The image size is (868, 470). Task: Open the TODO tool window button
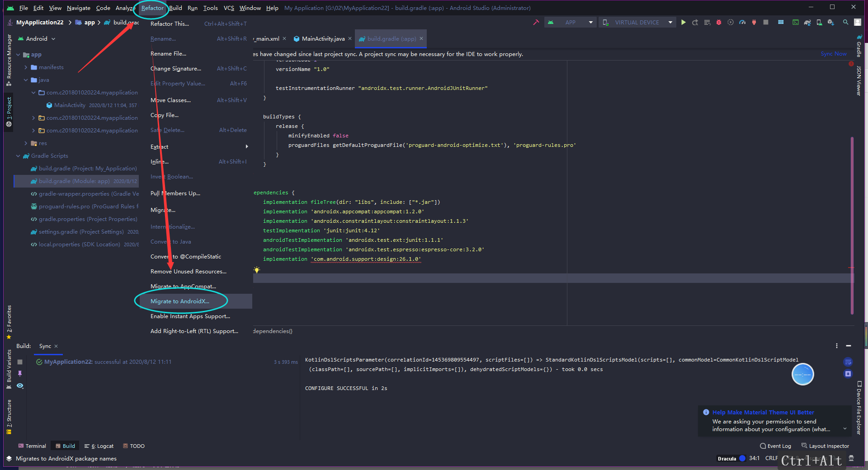134,446
